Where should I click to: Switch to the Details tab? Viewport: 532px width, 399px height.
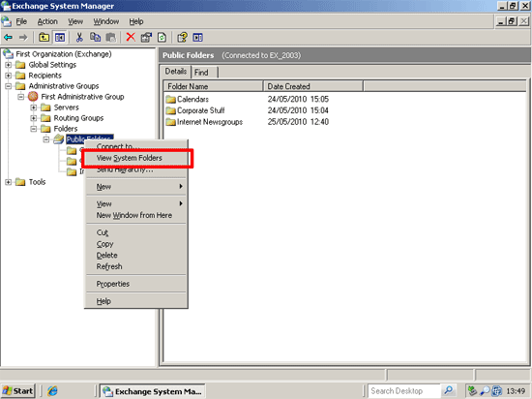click(176, 72)
